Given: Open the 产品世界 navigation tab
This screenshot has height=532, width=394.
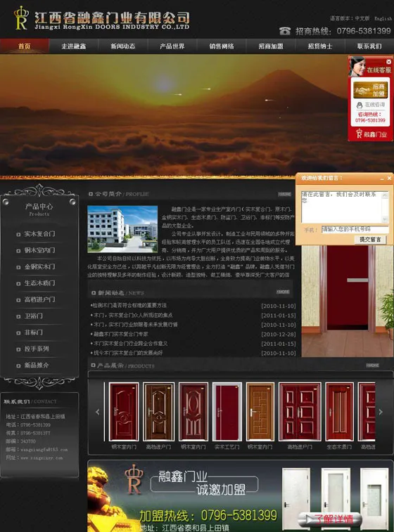Looking at the screenshot, I should [x=172, y=46].
